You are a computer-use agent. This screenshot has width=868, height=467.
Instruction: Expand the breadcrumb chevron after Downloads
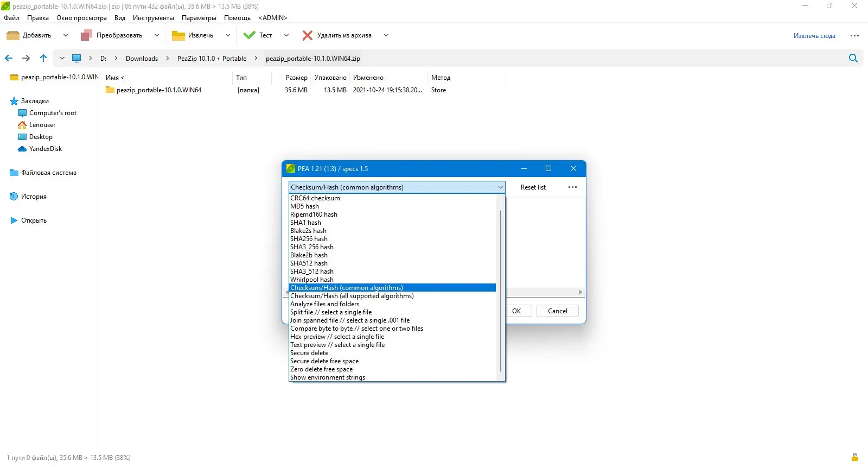tap(168, 58)
